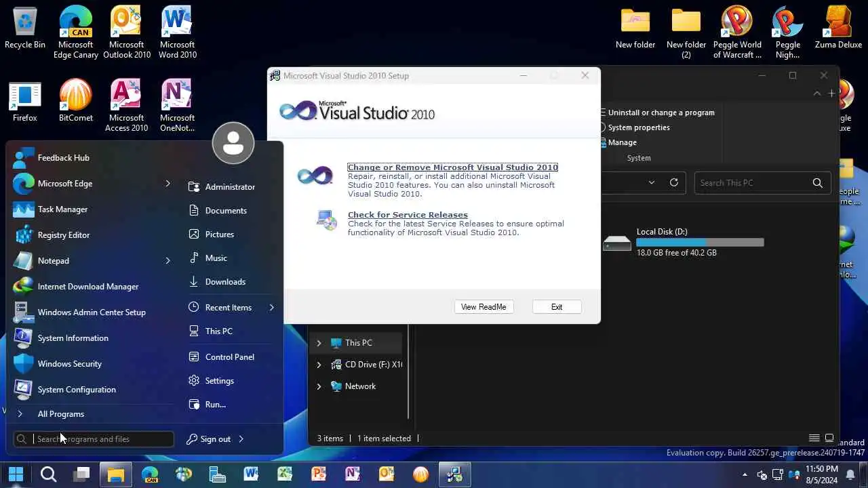Viewport: 868px width, 488px height.
Task: Switch Explorer to details view icon
Action: [x=814, y=439]
